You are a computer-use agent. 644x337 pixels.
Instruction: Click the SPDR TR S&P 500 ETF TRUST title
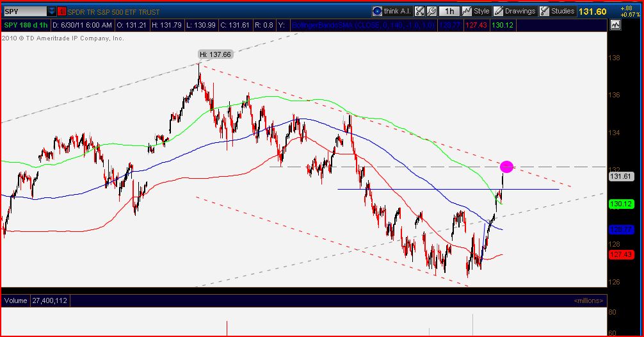pos(113,12)
